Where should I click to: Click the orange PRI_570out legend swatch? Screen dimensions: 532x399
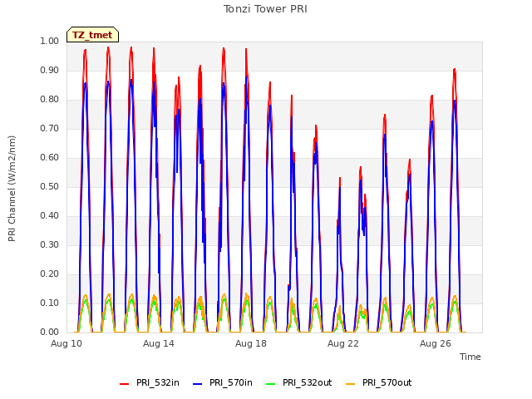coord(351,384)
